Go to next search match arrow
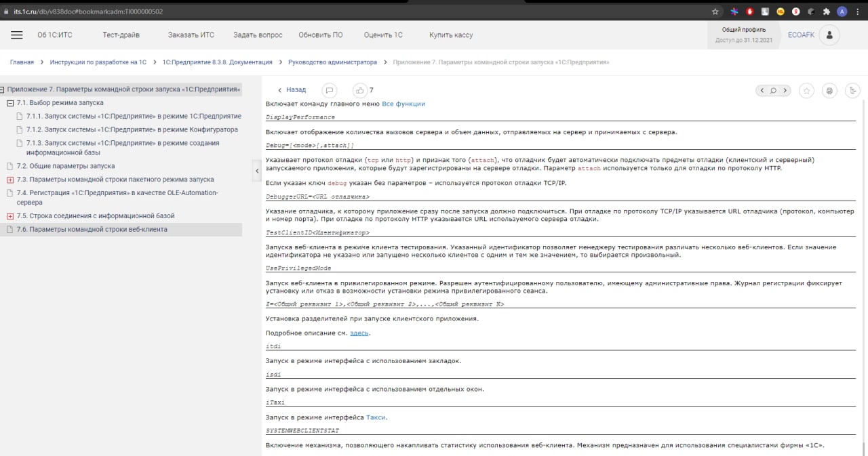This screenshot has width=868, height=456. 785,90
